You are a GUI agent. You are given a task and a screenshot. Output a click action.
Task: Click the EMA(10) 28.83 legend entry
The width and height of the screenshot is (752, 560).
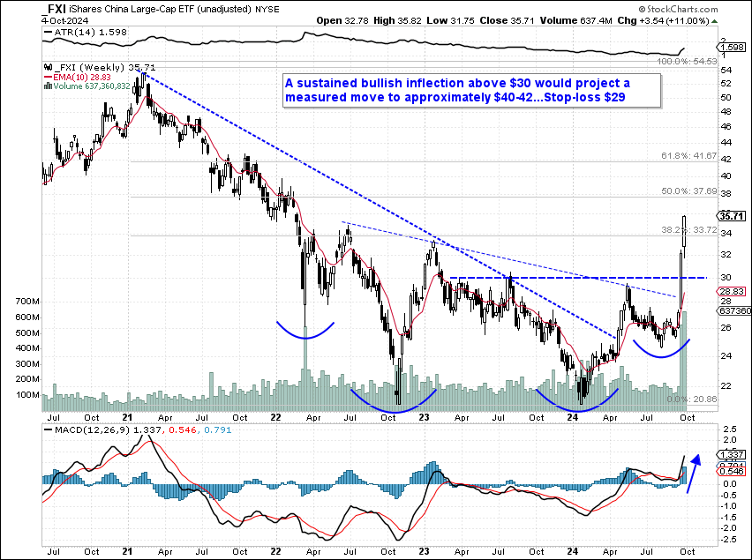pos(78,77)
